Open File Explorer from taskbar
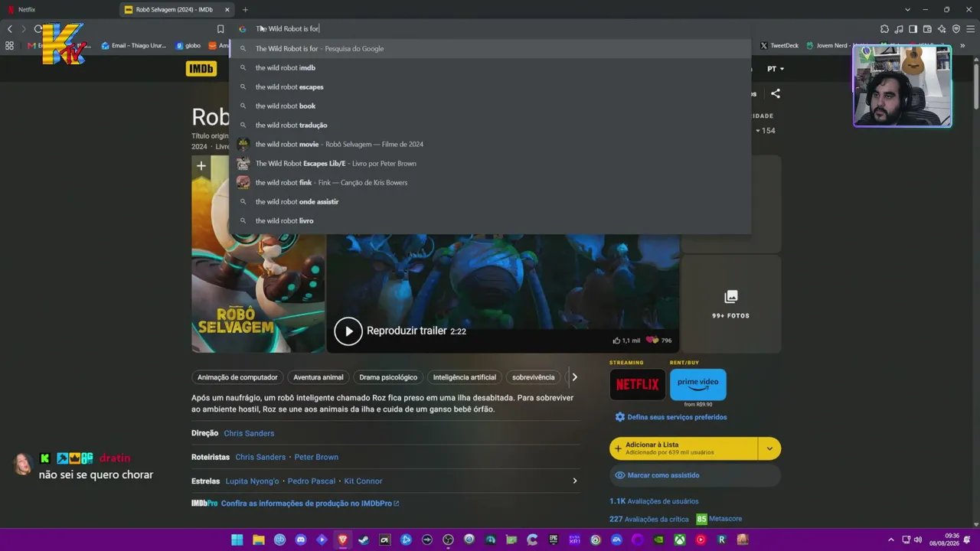The image size is (980, 551). pos(259,540)
